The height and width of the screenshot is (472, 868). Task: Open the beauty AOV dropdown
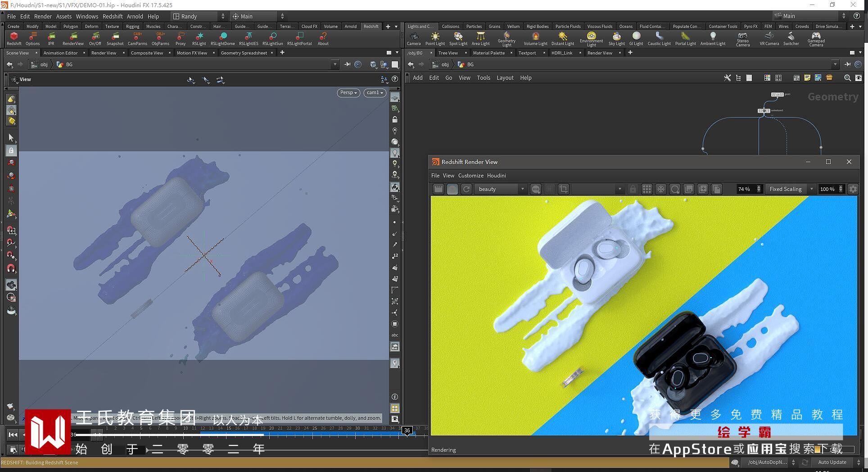pyautogui.click(x=501, y=189)
